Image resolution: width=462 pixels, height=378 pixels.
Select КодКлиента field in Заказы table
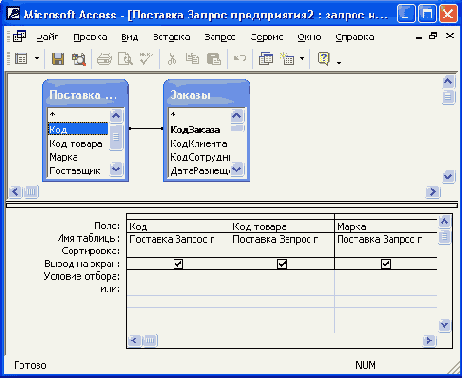[199, 144]
